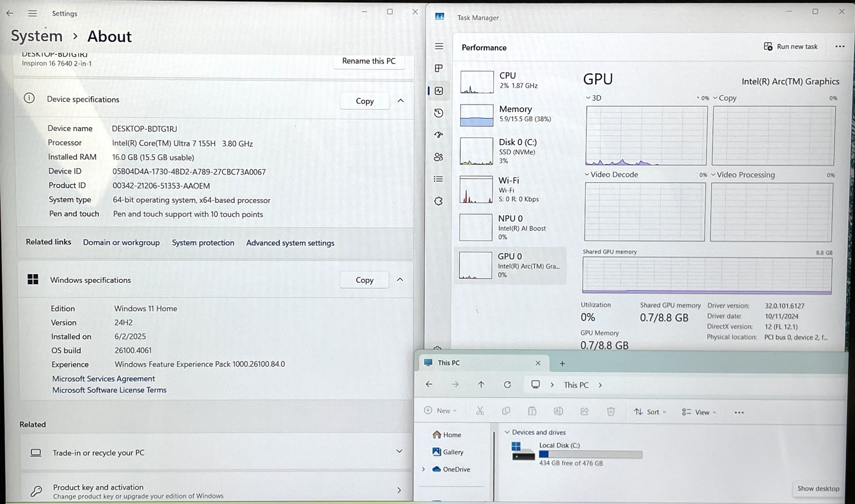Select Local Disk (C:) drive
The width and height of the screenshot is (855, 504).
(x=577, y=454)
